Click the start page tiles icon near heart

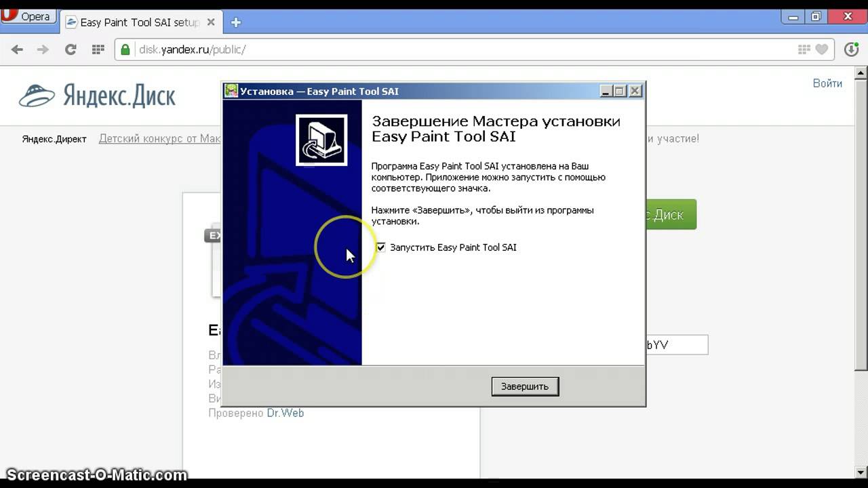804,49
